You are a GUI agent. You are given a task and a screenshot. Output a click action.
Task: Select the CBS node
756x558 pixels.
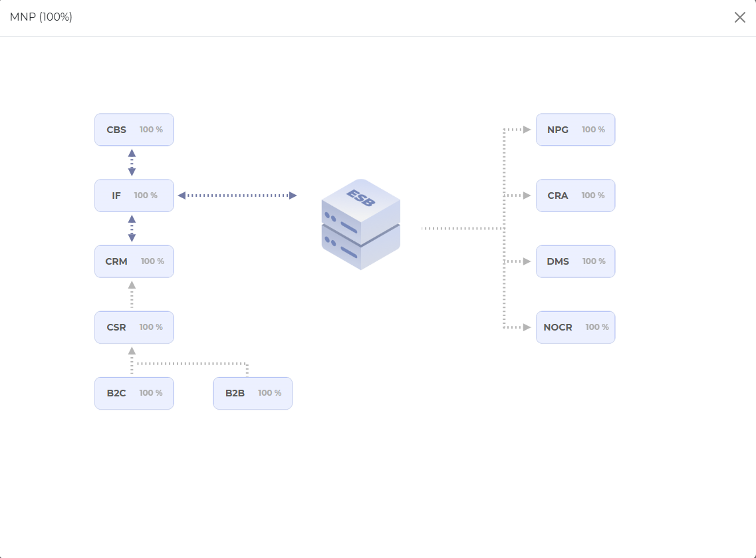[x=134, y=130]
